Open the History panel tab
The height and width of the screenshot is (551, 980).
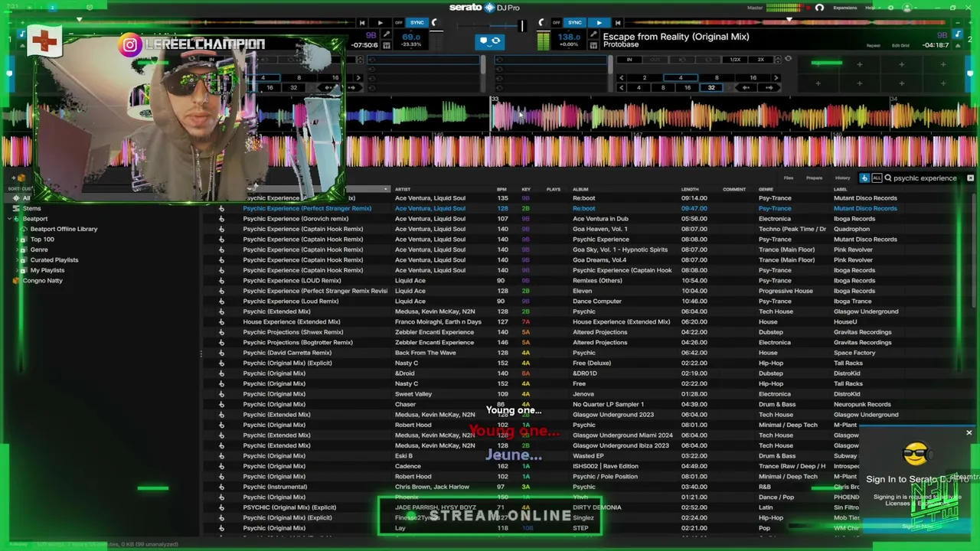842,178
